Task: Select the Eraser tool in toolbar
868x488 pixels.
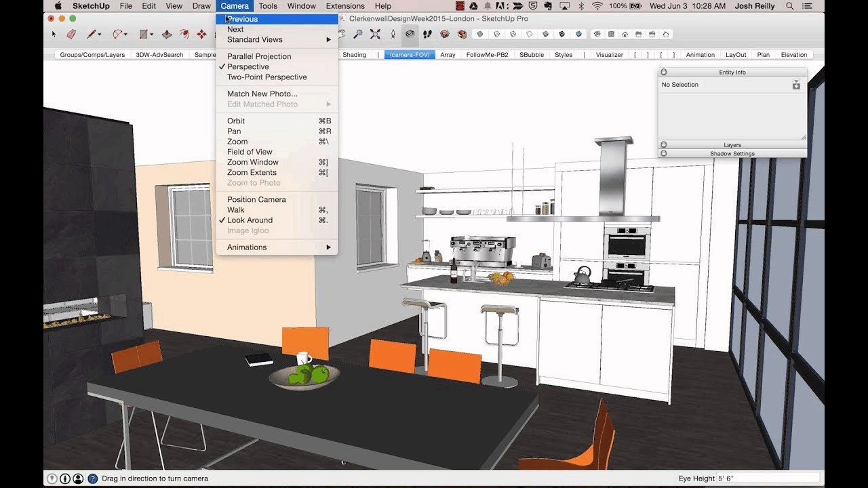Action: point(71,34)
